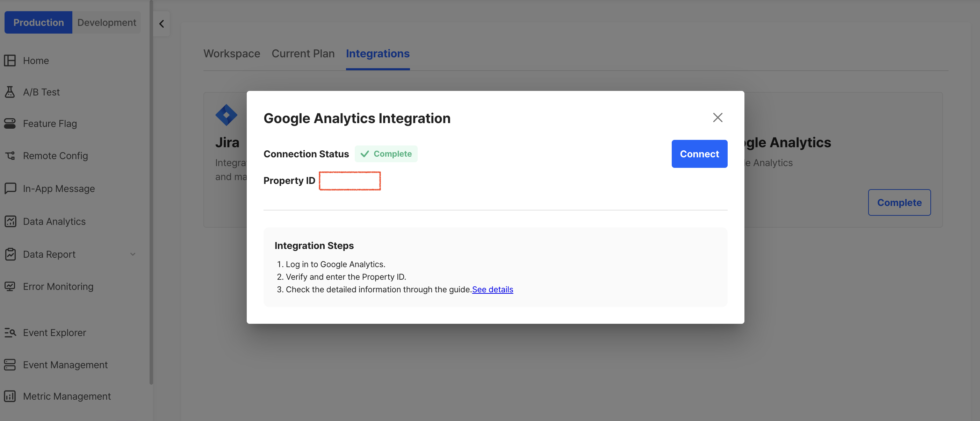
Task: Click See details integration guide link
Action: 492,289
